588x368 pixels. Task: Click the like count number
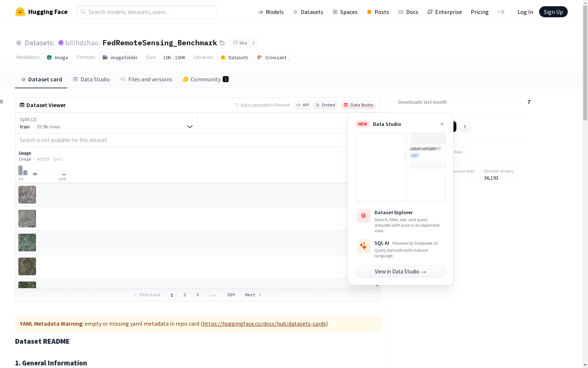253,43
